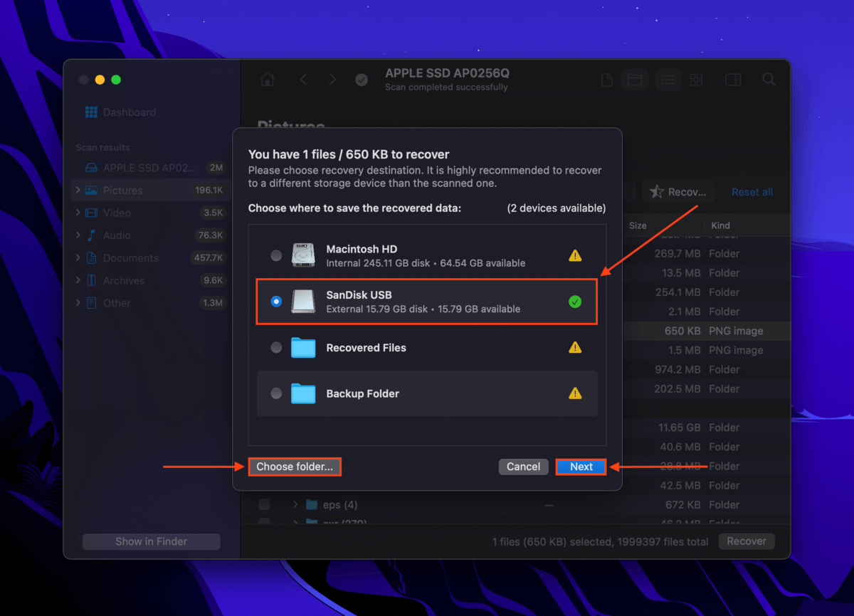Click the Macintosh HD drive icon
This screenshot has width=854, height=616.
(x=303, y=255)
